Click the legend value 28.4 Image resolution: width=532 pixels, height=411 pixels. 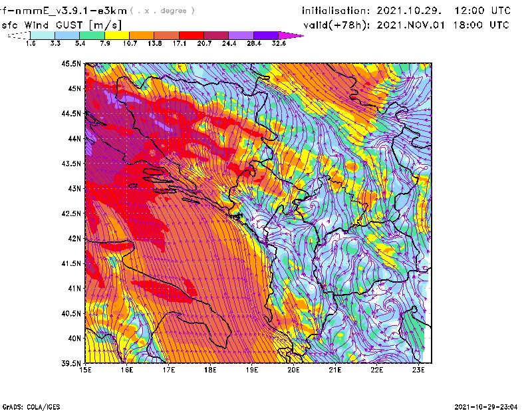(254, 43)
